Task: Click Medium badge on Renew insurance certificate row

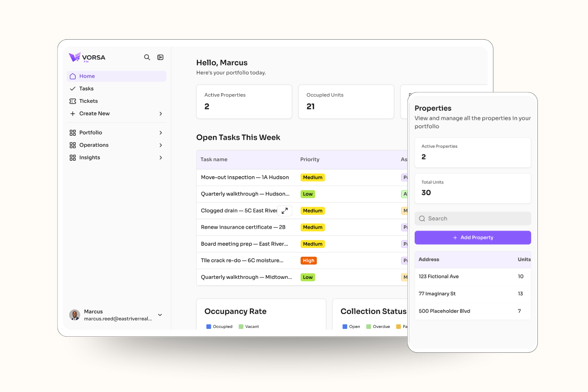Action: pyautogui.click(x=313, y=227)
